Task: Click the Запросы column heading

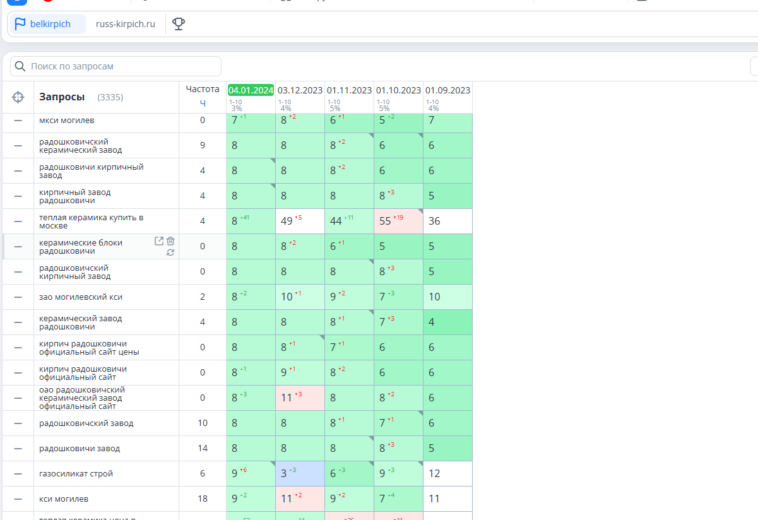Action: tap(62, 97)
